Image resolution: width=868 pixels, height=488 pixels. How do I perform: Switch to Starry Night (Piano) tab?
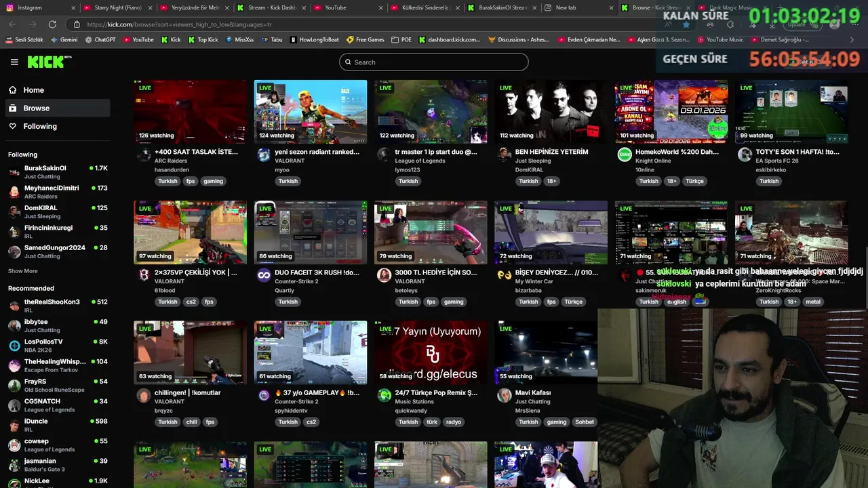point(117,7)
